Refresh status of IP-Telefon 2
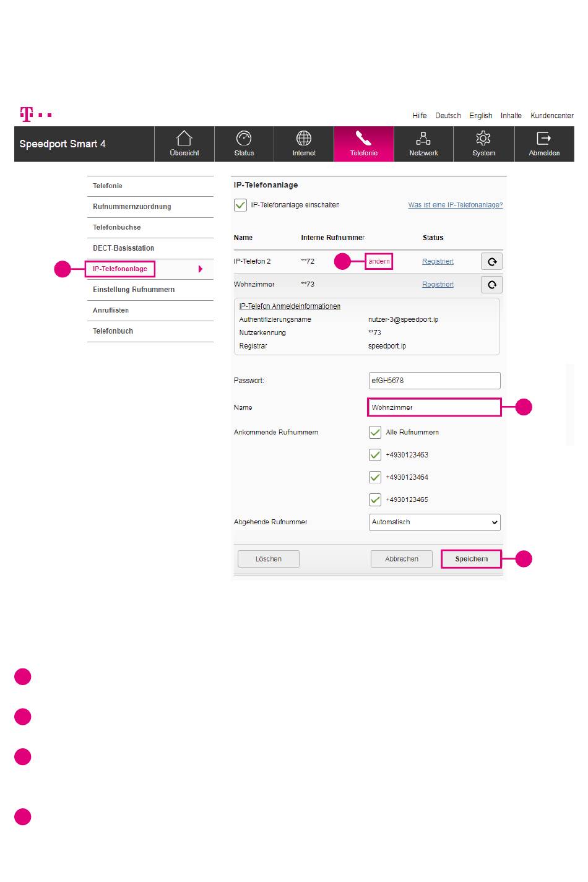 [x=491, y=261]
